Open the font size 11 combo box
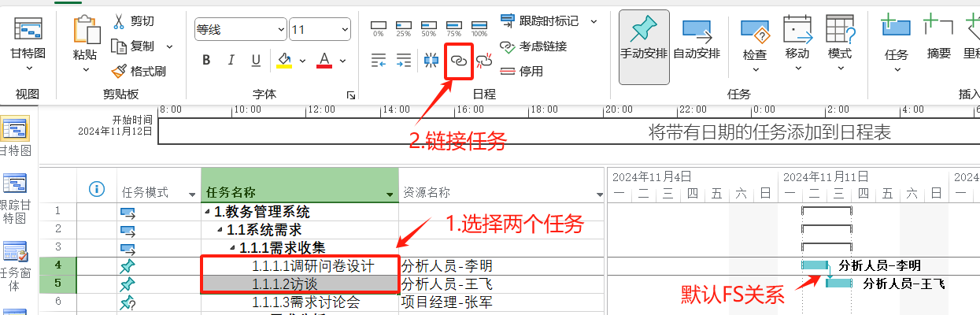The height and width of the screenshot is (315, 980). coord(320,30)
